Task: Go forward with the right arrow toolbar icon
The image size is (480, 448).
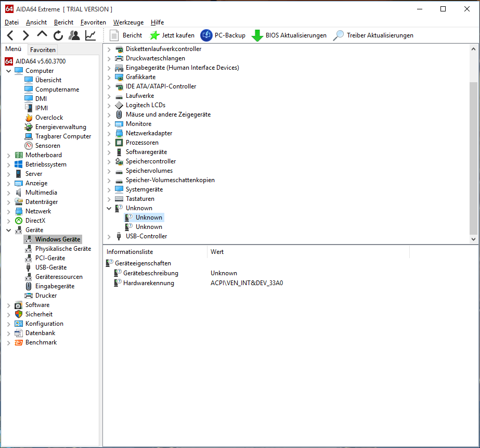Action: 26,35
